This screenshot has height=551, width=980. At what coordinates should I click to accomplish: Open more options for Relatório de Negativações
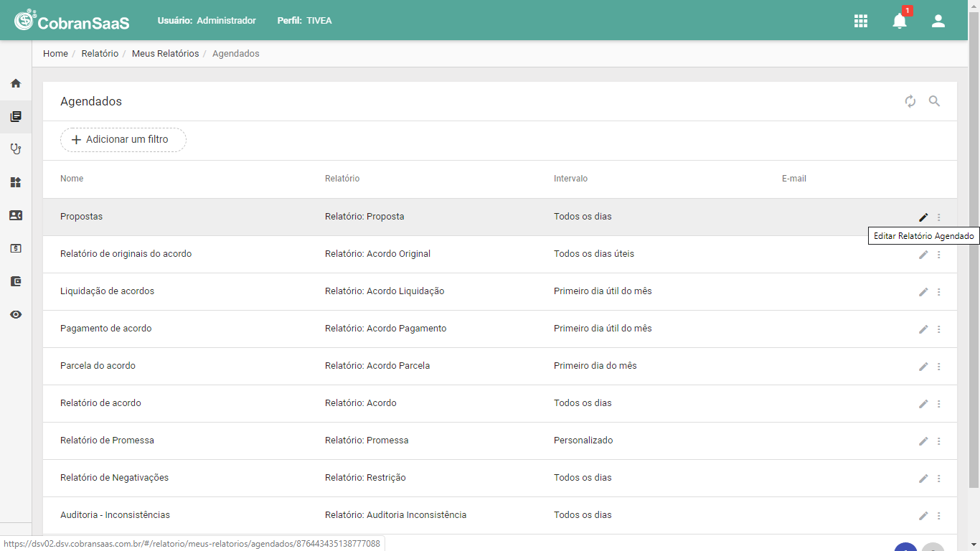pyautogui.click(x=939, y=479)
